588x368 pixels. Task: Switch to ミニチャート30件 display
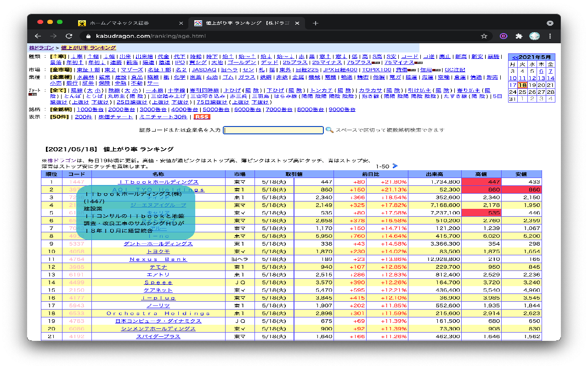click(x=163, y=117)
